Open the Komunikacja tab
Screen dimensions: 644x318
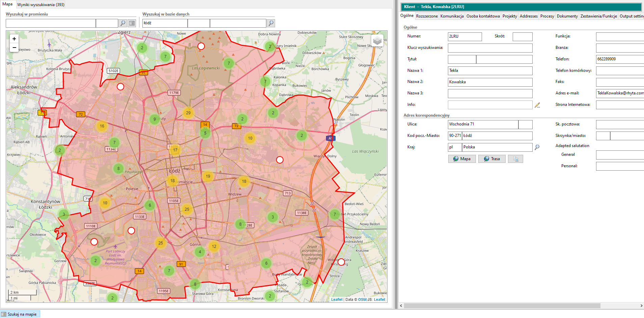[452, 16]
